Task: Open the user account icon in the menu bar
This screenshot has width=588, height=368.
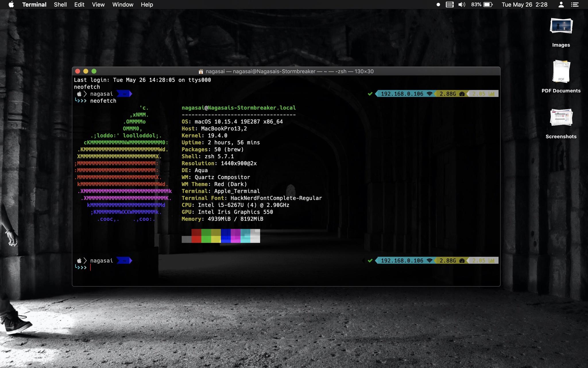Action: pyautogui.click(x=561, y=5)
